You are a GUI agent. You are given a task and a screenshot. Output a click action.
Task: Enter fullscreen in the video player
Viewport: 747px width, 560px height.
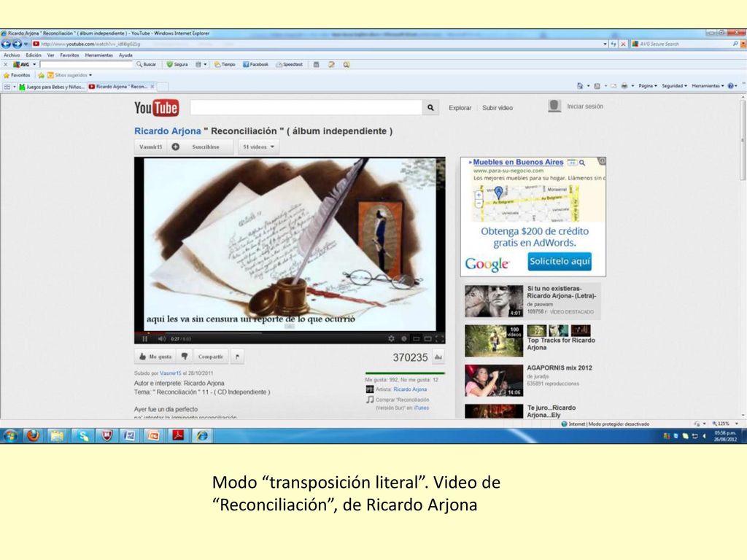pyautogui.click(x=439, y=338)
